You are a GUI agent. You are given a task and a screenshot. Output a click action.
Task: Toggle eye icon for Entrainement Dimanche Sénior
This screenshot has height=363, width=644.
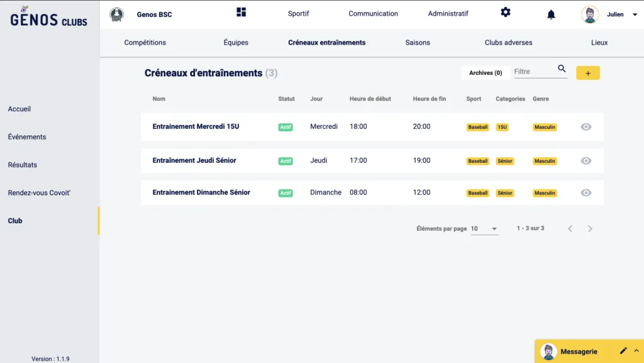[586, 193]
